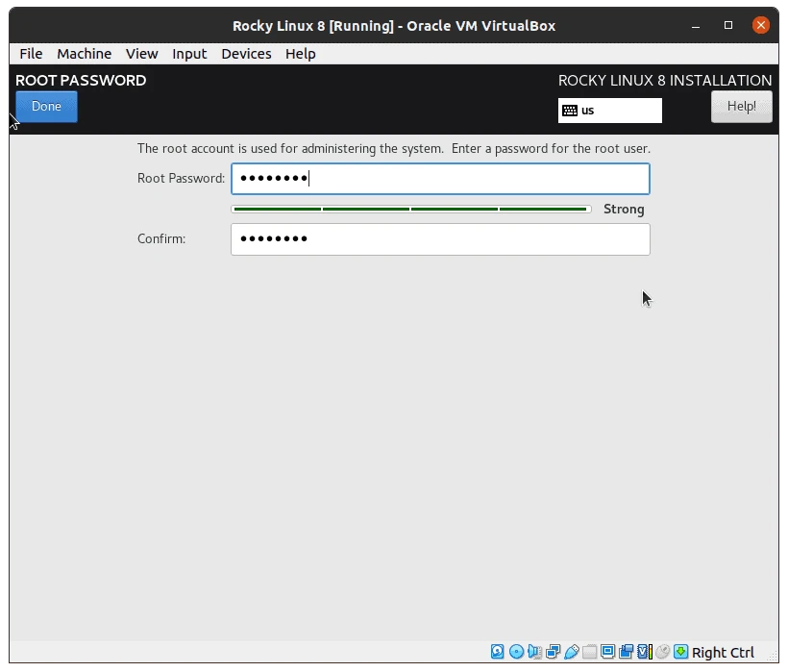The width and height of the screenshot is (788, 672).
Task: Close the VirtualBox window
Action: 761,25
